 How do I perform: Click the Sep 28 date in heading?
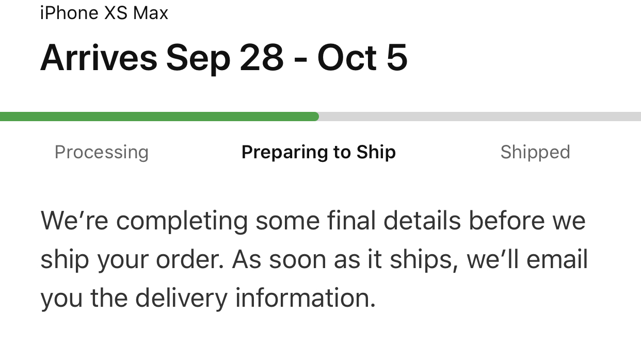(x=225, y=58)
